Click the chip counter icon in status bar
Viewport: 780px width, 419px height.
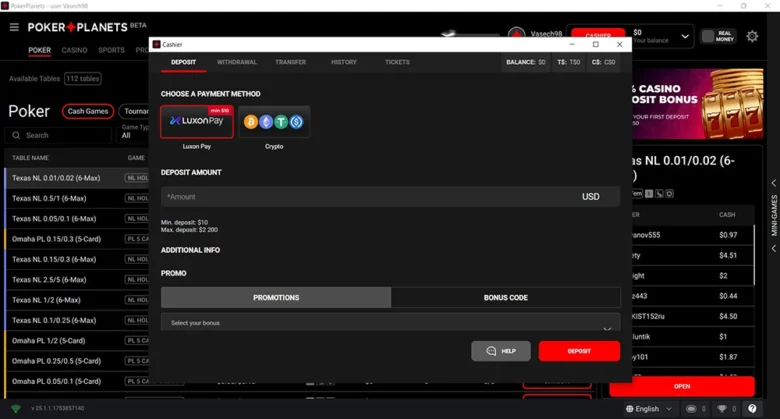[691, 409]
